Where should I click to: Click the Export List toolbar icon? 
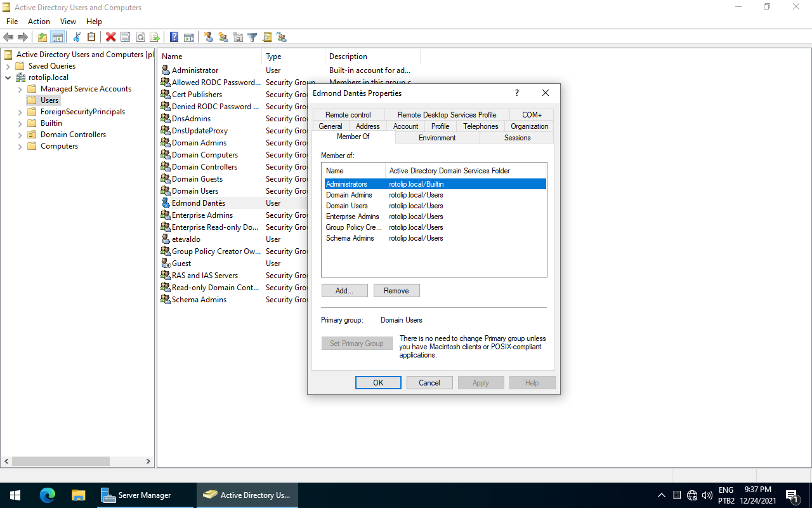[154, 37]
